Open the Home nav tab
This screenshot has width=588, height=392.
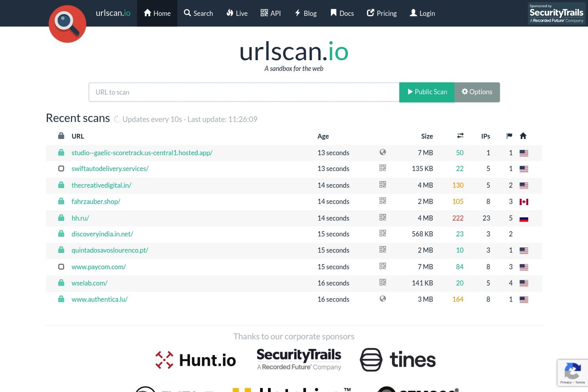157,13
